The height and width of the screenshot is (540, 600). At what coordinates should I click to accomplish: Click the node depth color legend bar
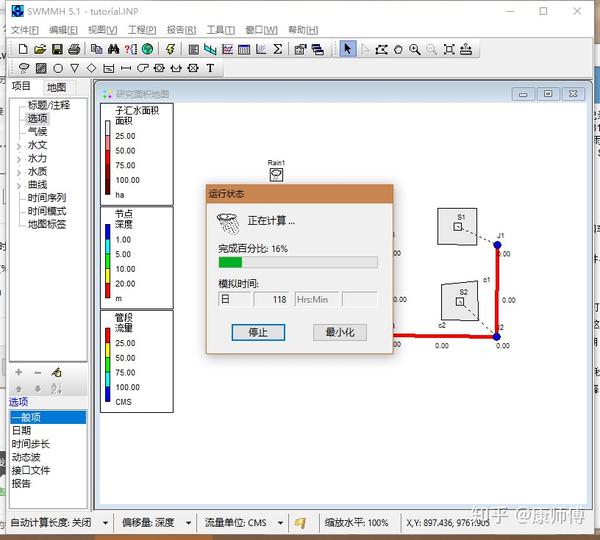[108, 261]
